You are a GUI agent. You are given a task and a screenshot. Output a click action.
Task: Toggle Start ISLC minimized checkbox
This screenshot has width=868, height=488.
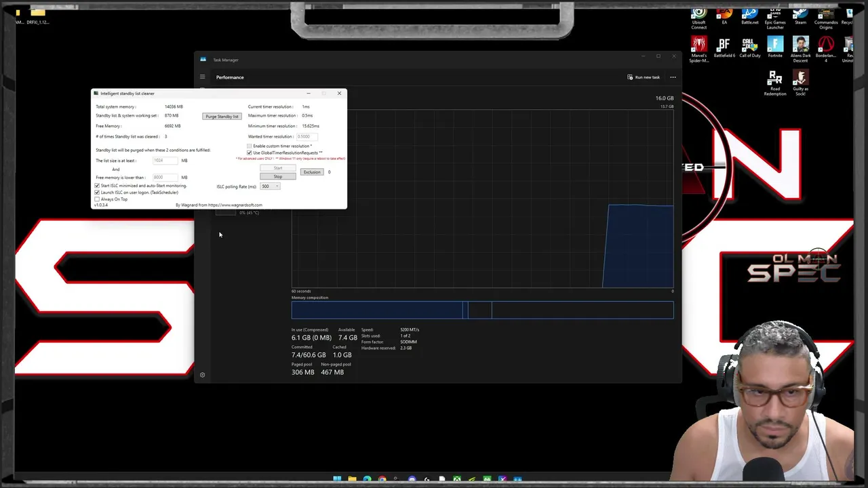click(97, 186)
